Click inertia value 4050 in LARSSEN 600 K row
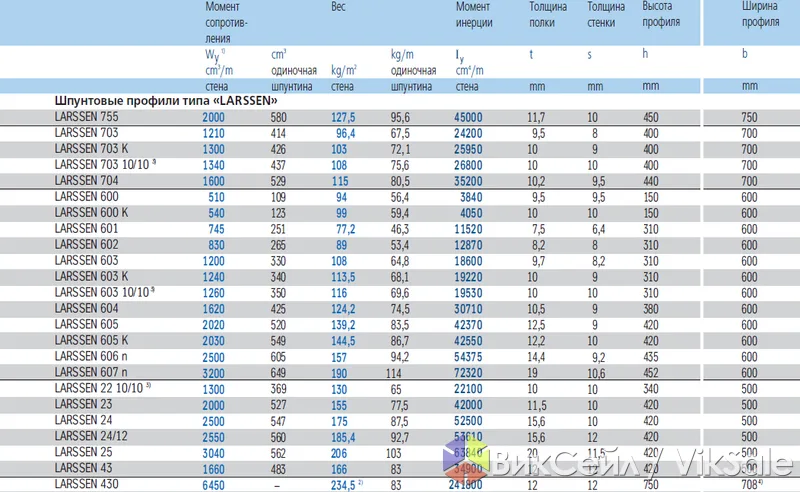The width and height of the screenshot is (800, 492). pos(471,213)
